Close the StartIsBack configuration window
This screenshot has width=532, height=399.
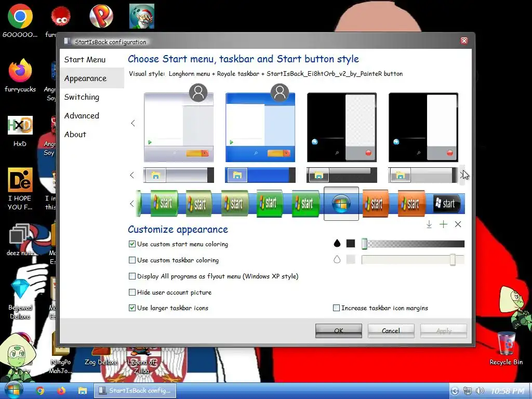click(464, 41)
